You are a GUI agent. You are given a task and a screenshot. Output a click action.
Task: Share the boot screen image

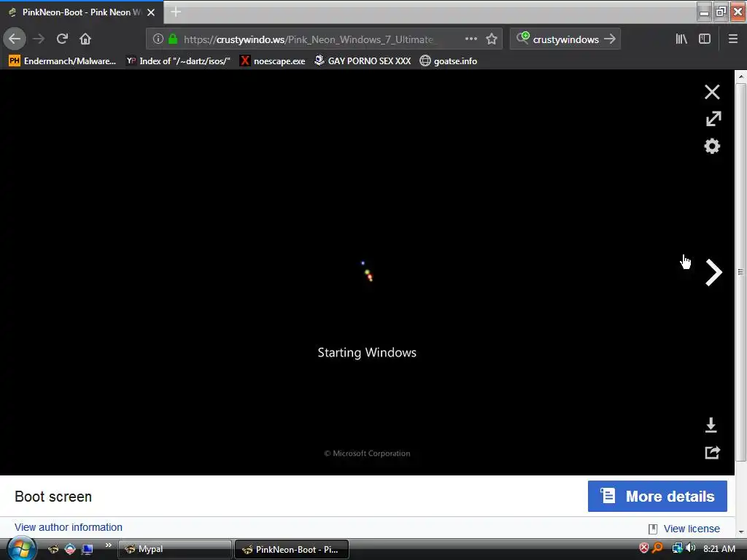point(712,452)
